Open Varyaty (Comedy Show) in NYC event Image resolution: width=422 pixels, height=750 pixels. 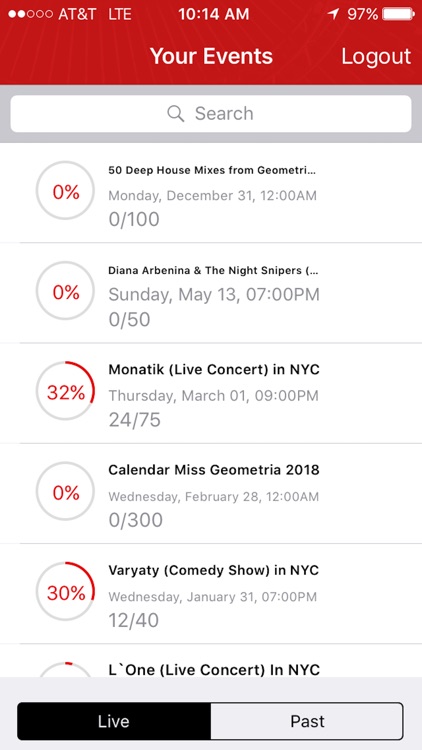coord(211,594)
